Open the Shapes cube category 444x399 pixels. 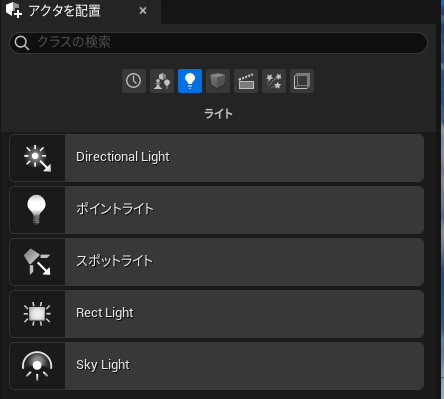[218, 81]
